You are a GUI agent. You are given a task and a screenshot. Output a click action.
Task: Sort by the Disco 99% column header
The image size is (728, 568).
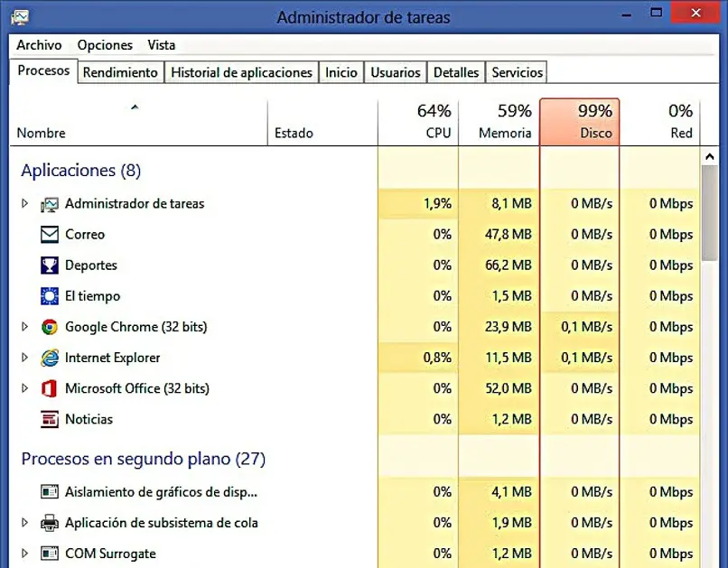[580, 123]
